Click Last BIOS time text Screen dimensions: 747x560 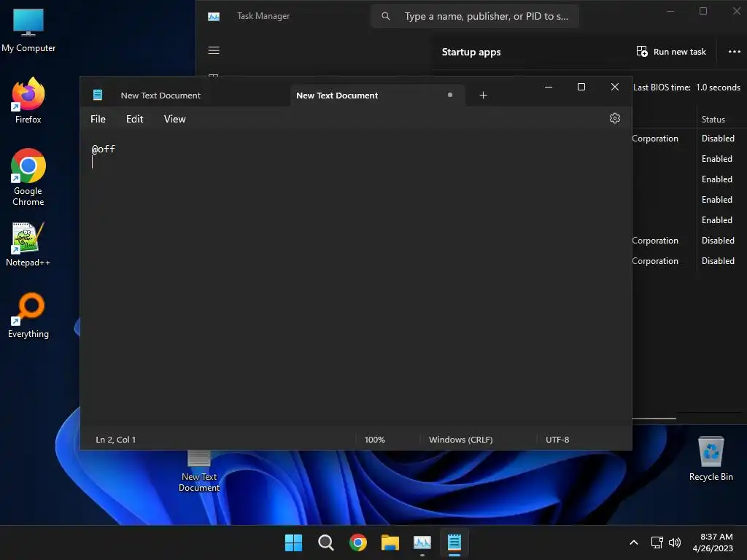click(x=686, y=87)
